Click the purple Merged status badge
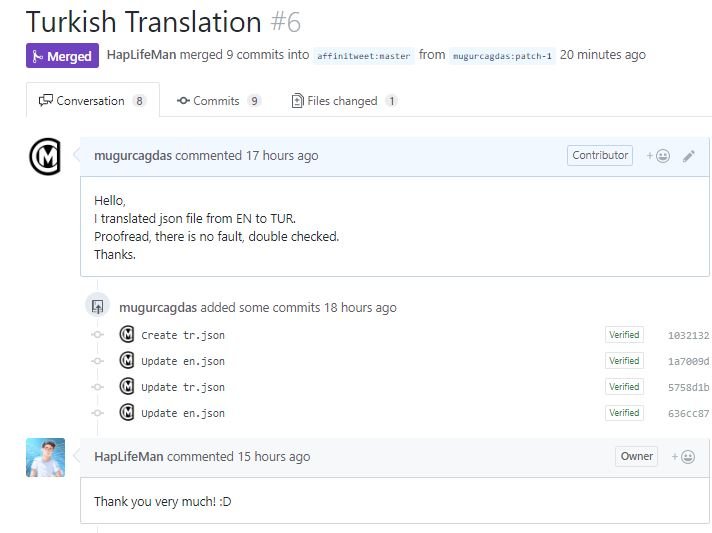The width and height of the screenshot is (712, 533). tap(62, 56)
